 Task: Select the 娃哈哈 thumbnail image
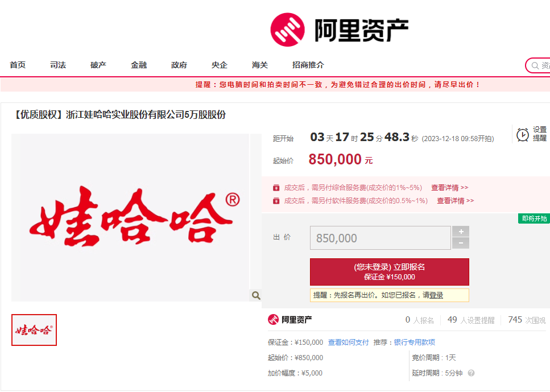coord(34,330)
